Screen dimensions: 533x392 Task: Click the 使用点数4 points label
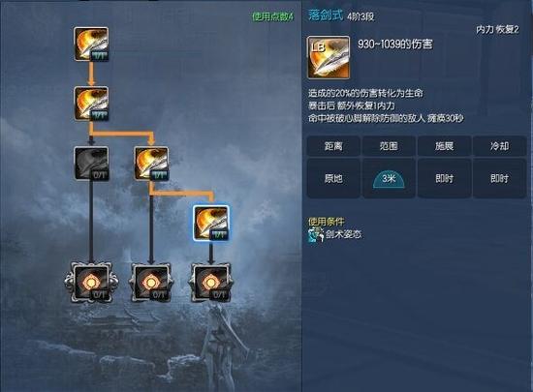[272, 16]
